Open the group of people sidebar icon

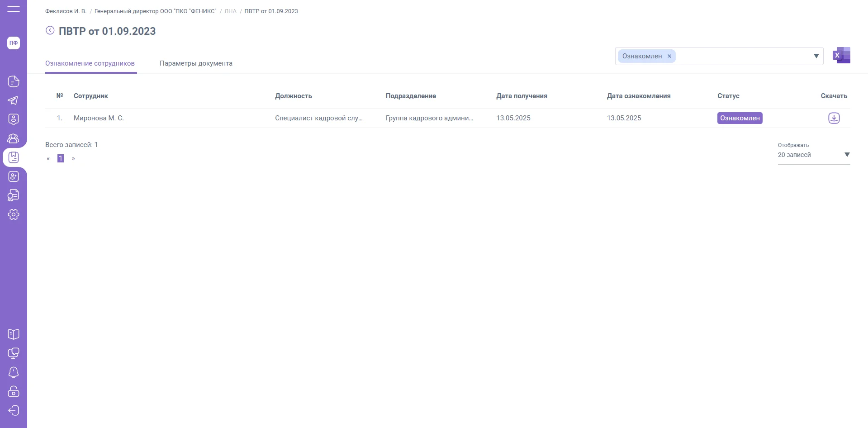coord(14,138)
